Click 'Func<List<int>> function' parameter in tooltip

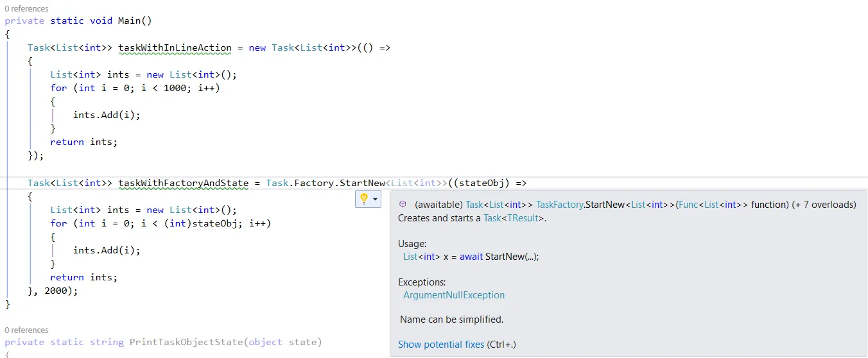733,205
